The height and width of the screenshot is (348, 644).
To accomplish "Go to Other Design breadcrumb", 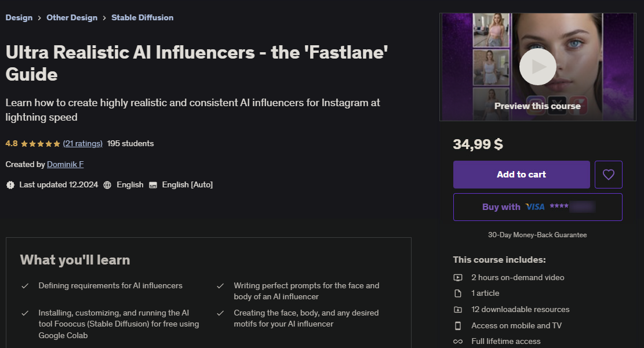I will pos(72,17).
